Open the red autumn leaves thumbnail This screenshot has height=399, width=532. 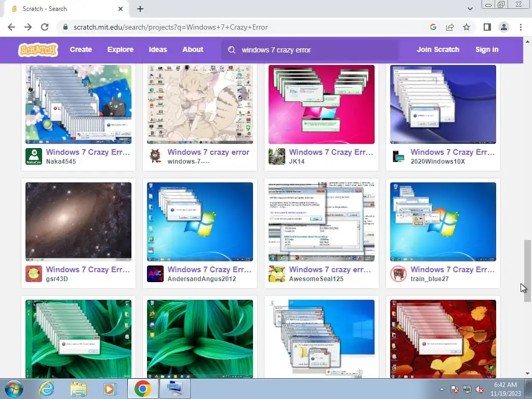pos(443,339)
